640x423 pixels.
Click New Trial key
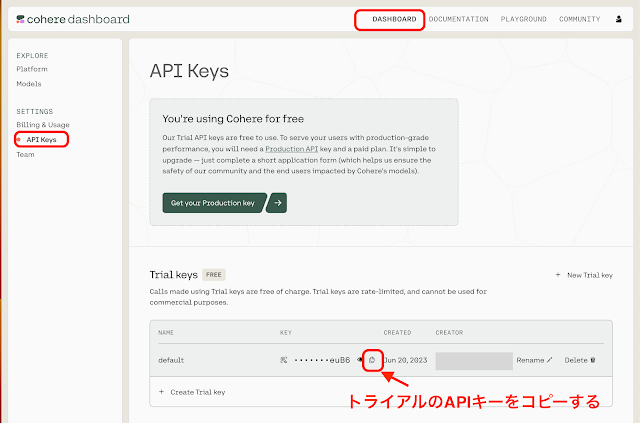coord(584,275)
